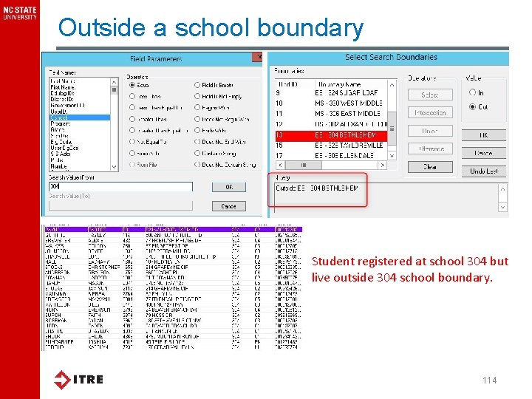The height and width of the screenshot is (399, 532).
Task: Click the right arrow of boundaries horizontal scrollbar
Action: click(x=383, y=166)
